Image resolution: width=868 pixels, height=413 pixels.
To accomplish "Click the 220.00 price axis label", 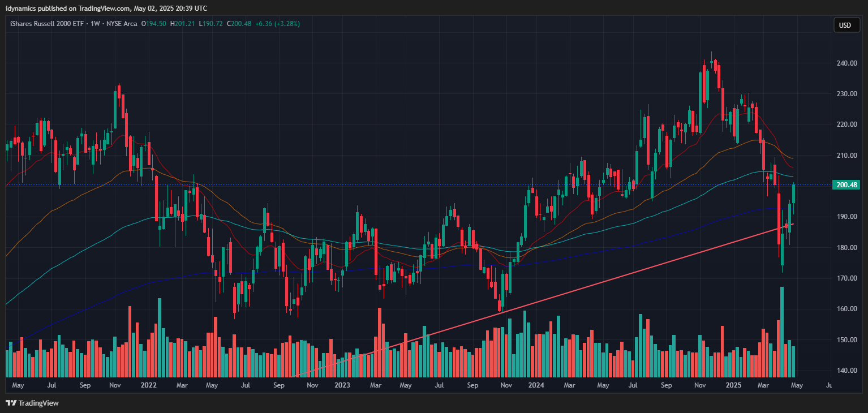I will click(846, 124).
